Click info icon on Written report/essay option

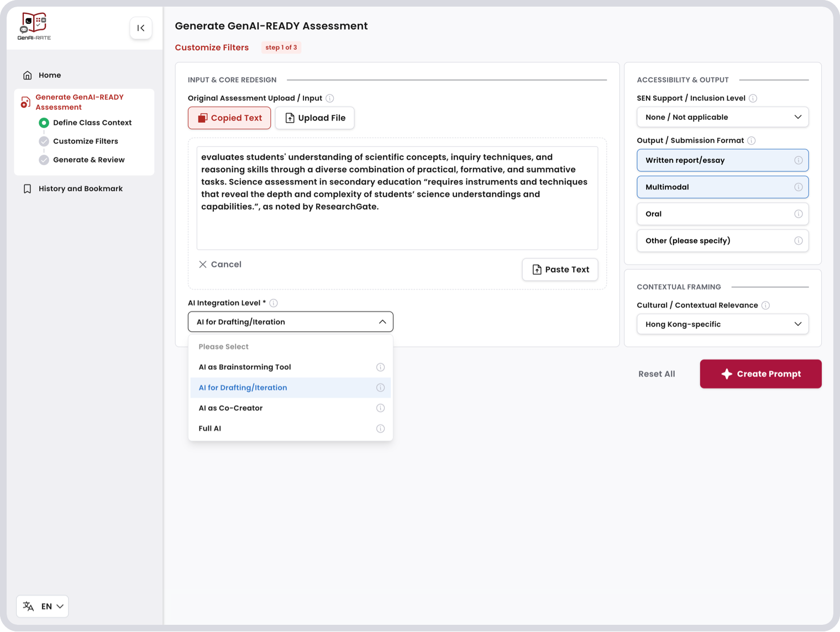pos(799,160)
